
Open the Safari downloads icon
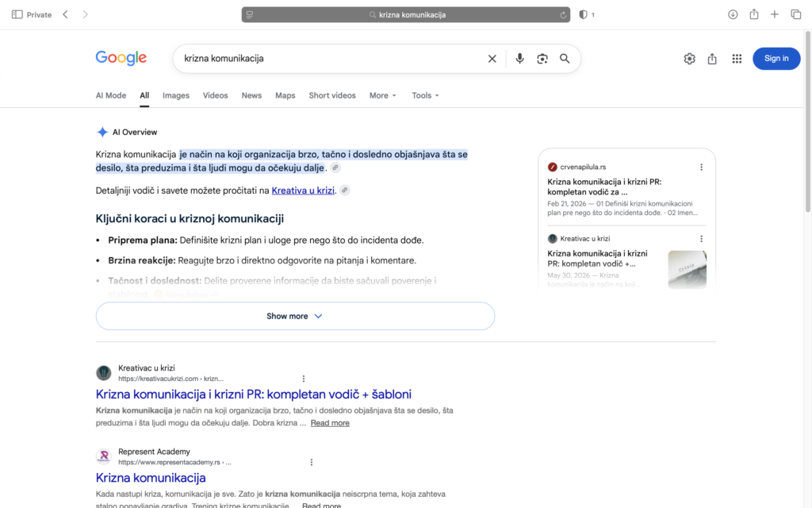pyautogui.click(x=733, y=14)
